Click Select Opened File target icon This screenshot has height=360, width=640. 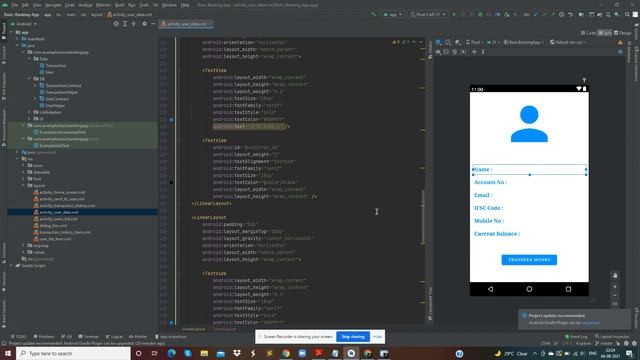pos(116,24)
